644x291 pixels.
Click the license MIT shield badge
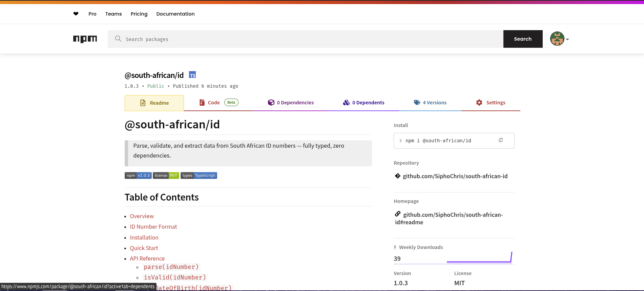click(x=166, y=175)
